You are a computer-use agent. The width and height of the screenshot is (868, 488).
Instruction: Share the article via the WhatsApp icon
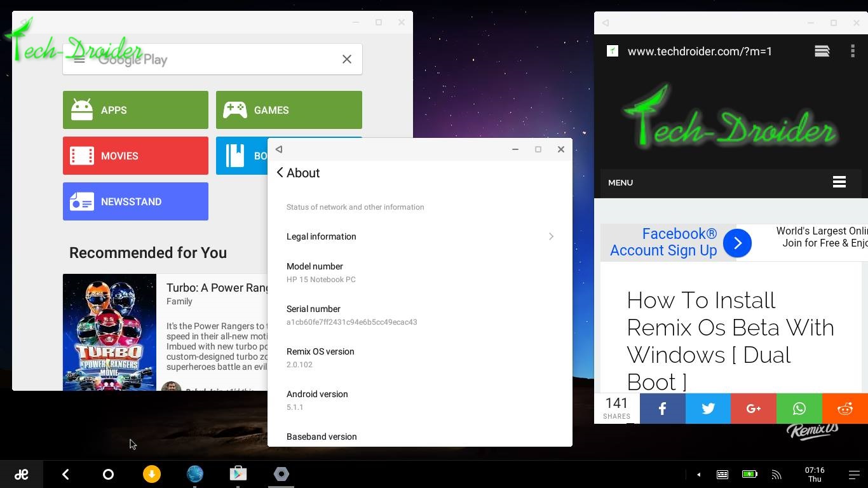click(799, 409)
